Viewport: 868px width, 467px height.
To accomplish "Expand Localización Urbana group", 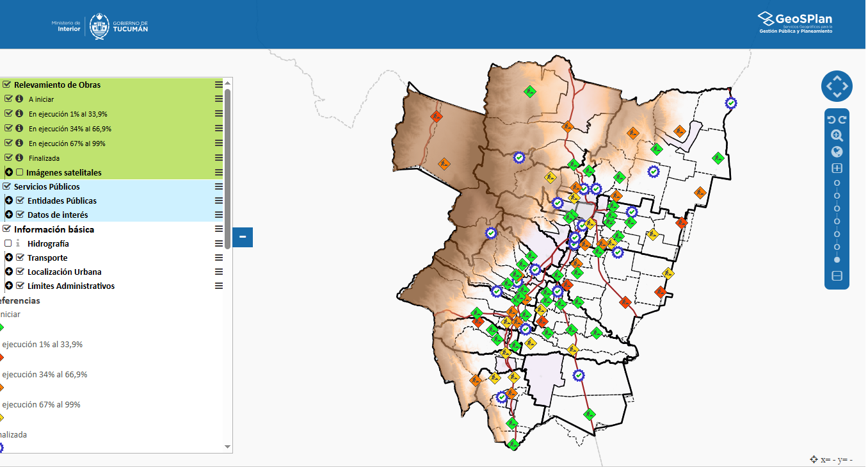I will [9, 272].
